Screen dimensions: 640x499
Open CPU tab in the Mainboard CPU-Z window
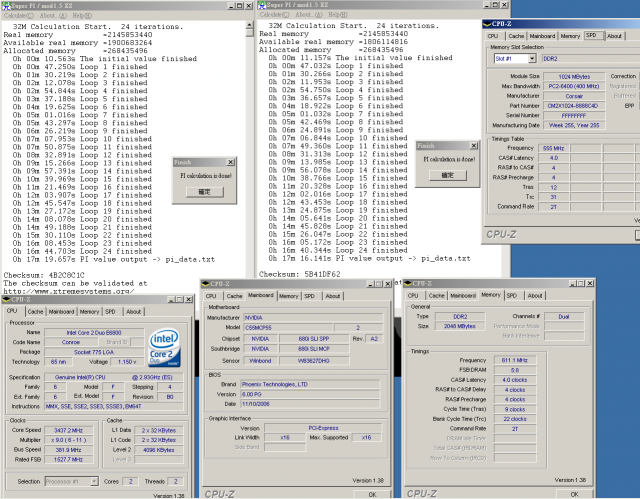pyautogui.click(x=211, y=296)
